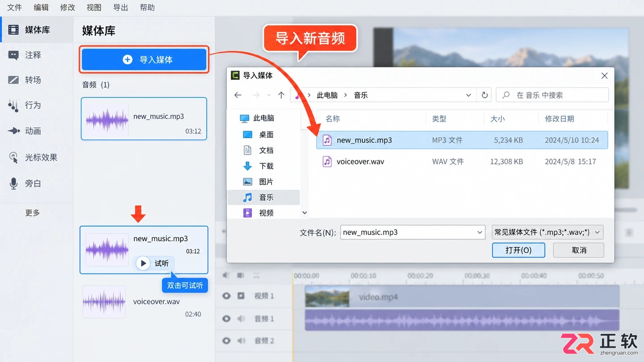Screen dimensions: 644x362
Task: Open the 编辑 menu
Action: [41, 8]
